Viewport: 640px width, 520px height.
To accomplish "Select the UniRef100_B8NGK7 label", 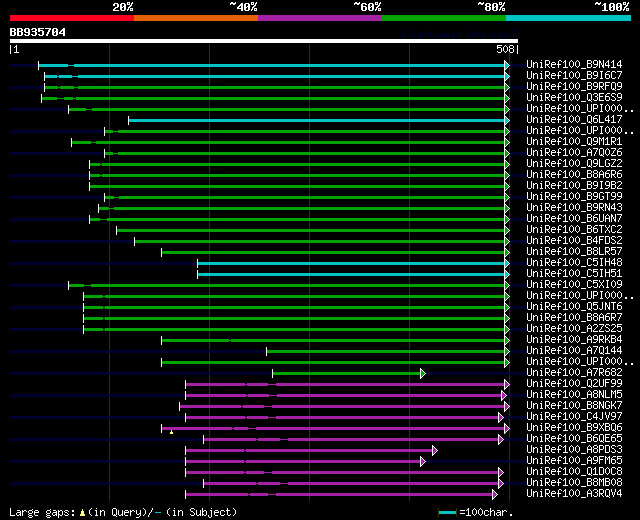I will [x=574, y=406].
